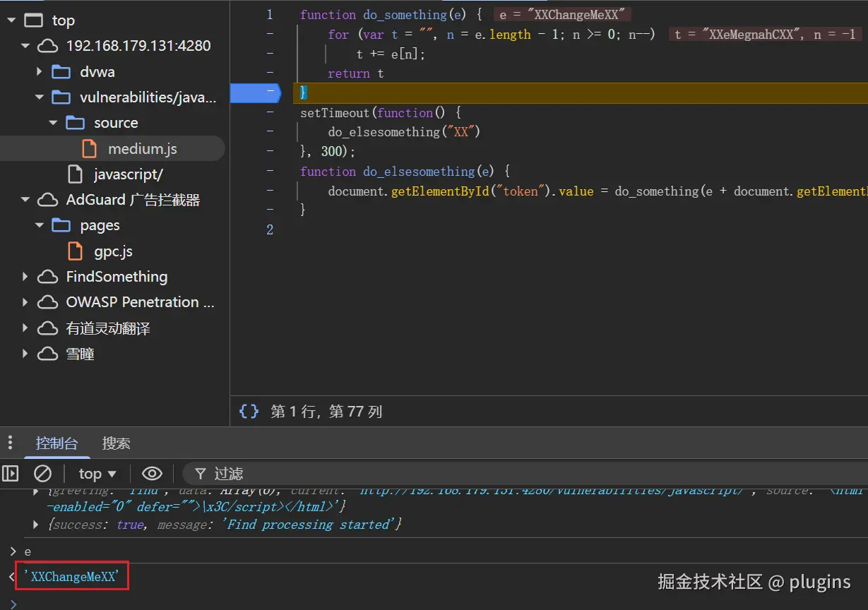Select the source folder label
This screenshot has height=610, width=868.
(x=116, y=123)
